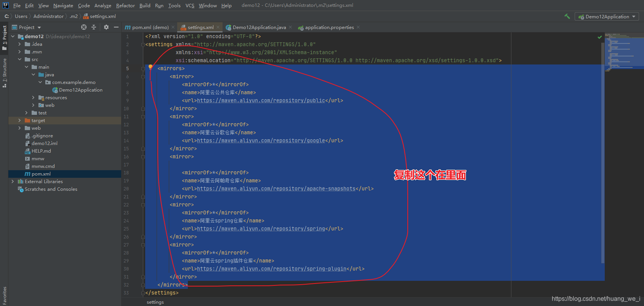Collapse the src folder

[20, 59]
